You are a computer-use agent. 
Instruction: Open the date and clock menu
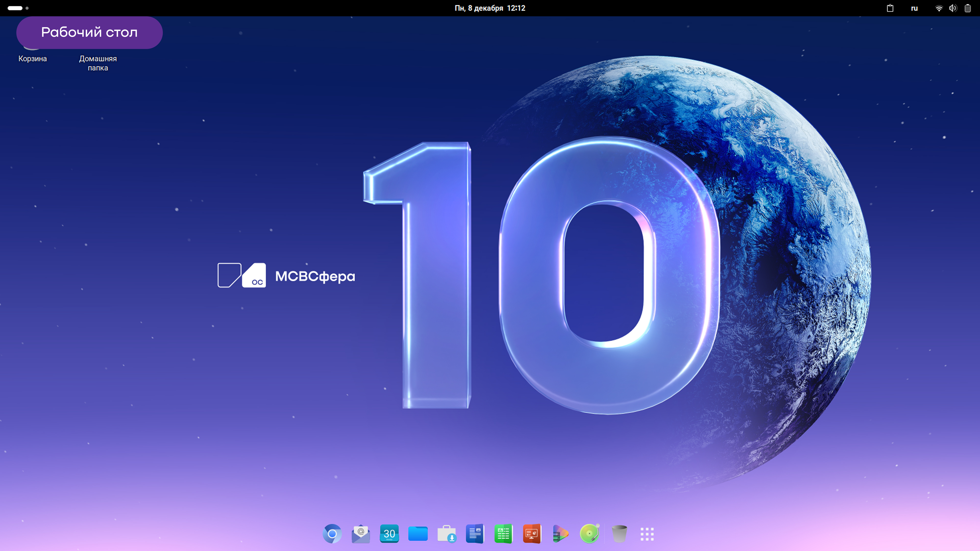[490, 8]
